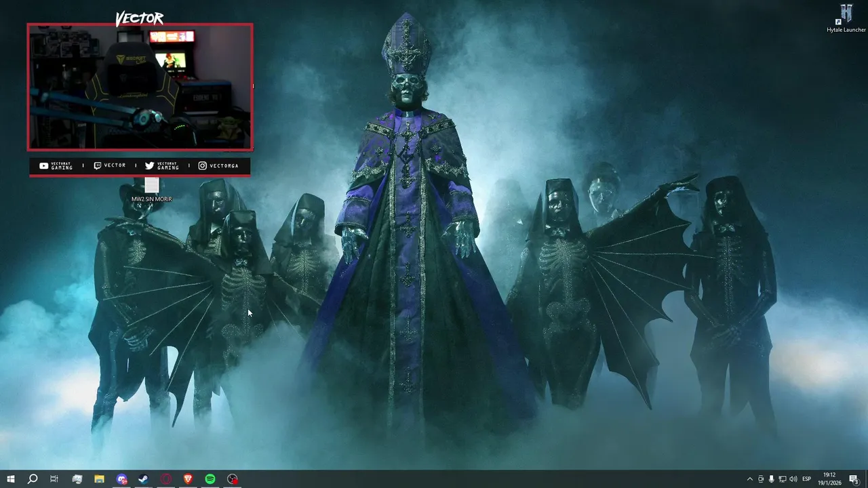Open volume speaker tray icon
The height and width of the screenshot is (488, 868).
click(x=793, y=479)
